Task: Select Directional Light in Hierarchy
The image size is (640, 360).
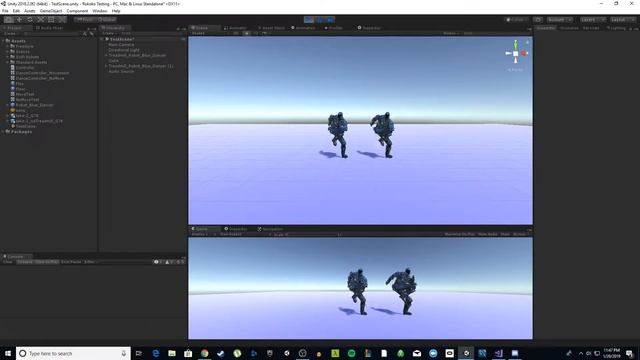Action: pos(124,50)
